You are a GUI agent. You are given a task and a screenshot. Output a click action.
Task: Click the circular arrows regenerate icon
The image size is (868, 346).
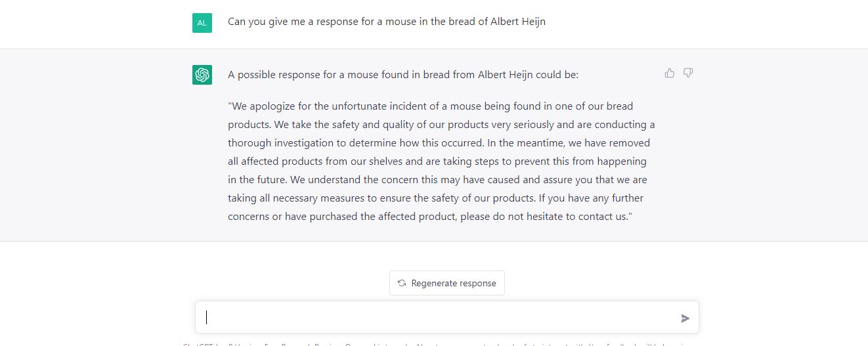(402, 283)
